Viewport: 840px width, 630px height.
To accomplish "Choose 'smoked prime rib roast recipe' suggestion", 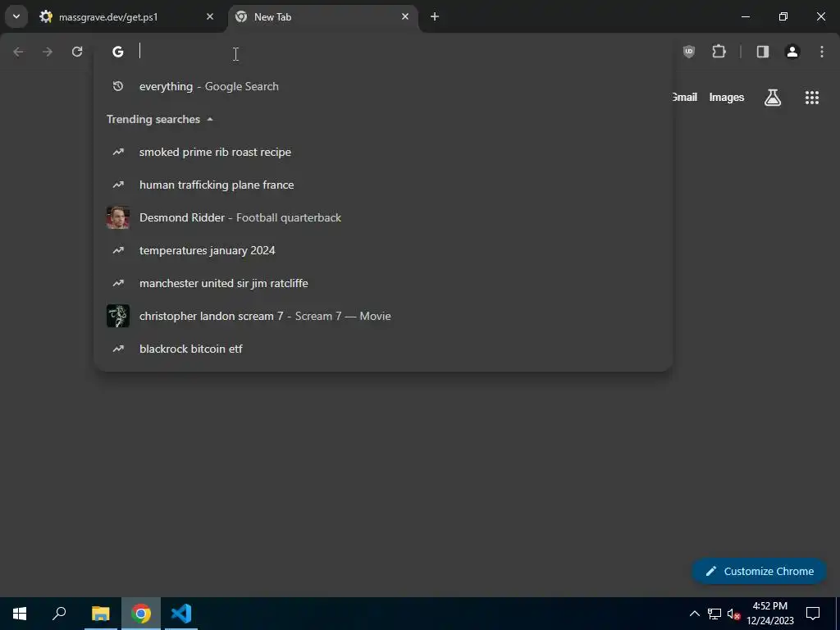I will pos(383,152).
